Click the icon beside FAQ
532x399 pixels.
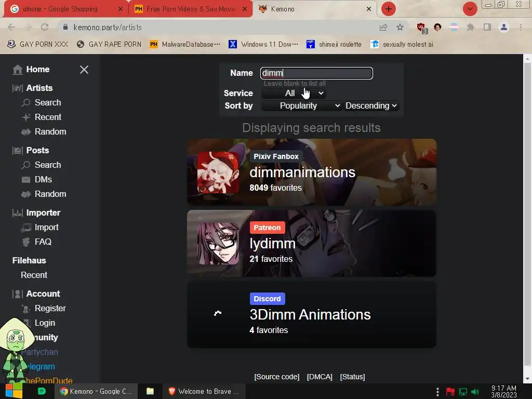tap(26, 242)
